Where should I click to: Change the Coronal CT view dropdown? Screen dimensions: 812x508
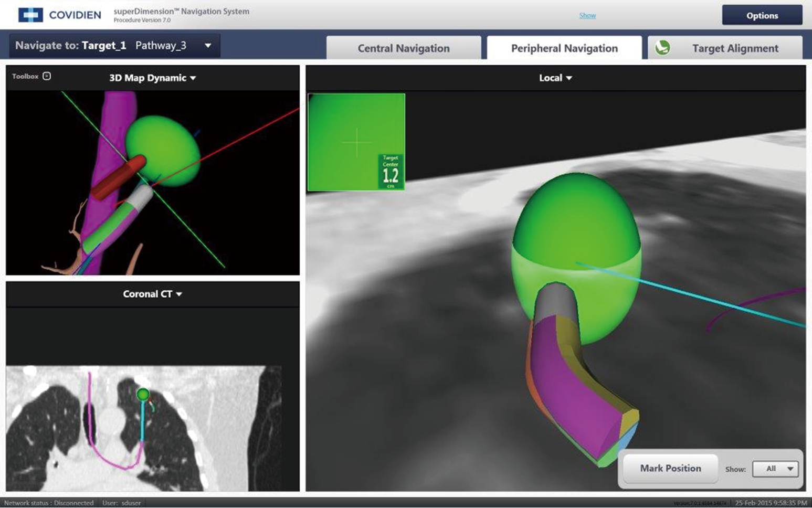tap(152, 294)
